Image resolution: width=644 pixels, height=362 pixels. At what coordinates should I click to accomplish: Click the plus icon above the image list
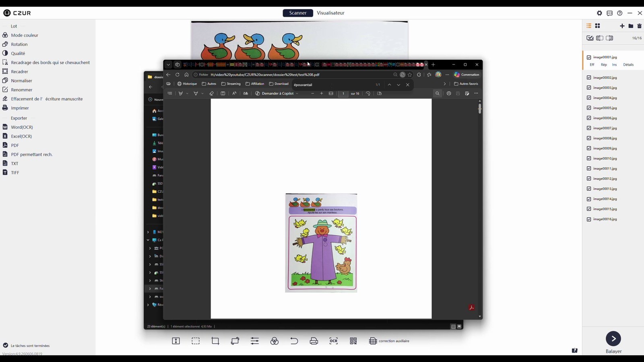pyautogui.click(x=622, y=26)
